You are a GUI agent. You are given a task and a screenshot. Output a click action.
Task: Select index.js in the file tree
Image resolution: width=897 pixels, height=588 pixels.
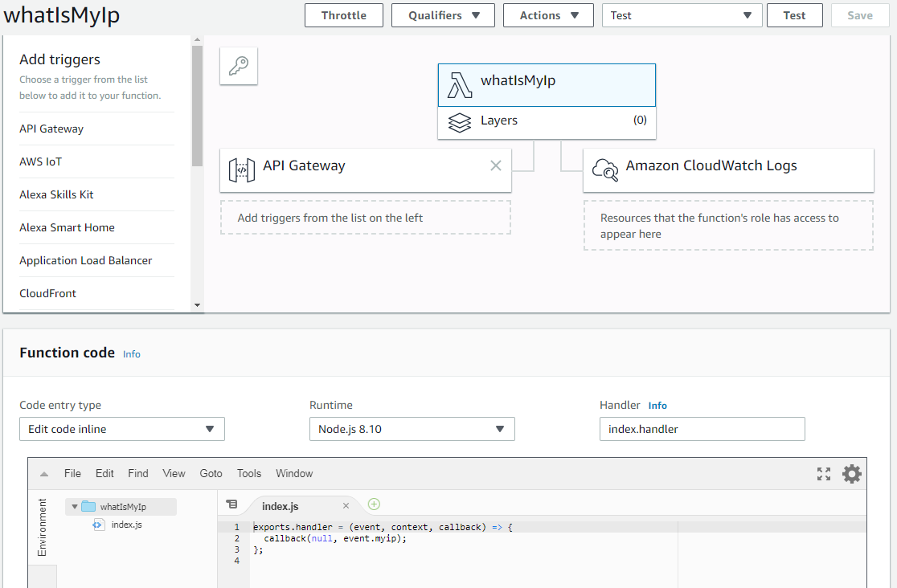click(126, 525)
